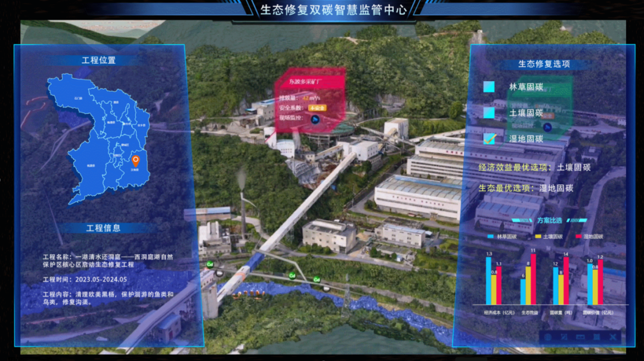644x361 pixels.
Task: Play 现场监控 video in red mine panel
Action: (x=314, y=119)
